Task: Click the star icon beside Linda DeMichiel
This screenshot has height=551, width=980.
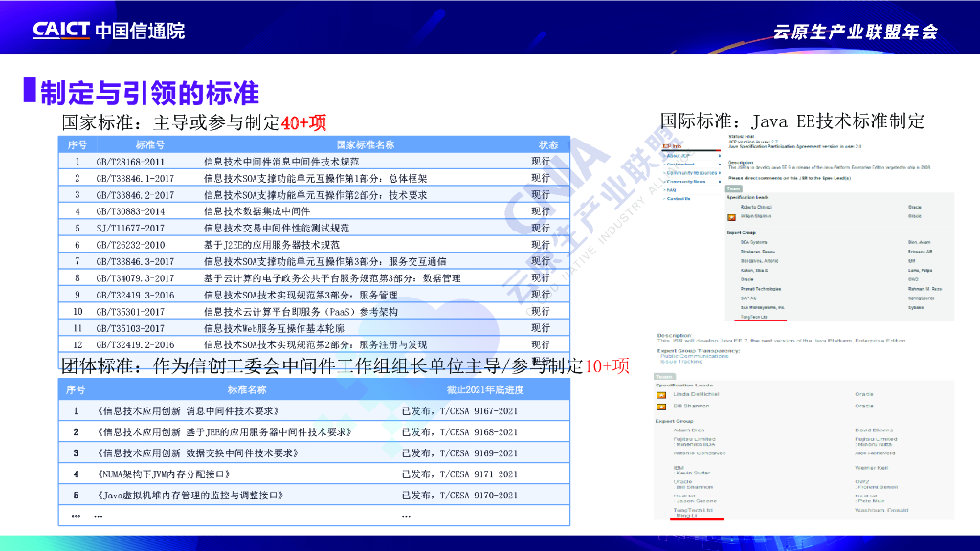Action: coord(661,395)
